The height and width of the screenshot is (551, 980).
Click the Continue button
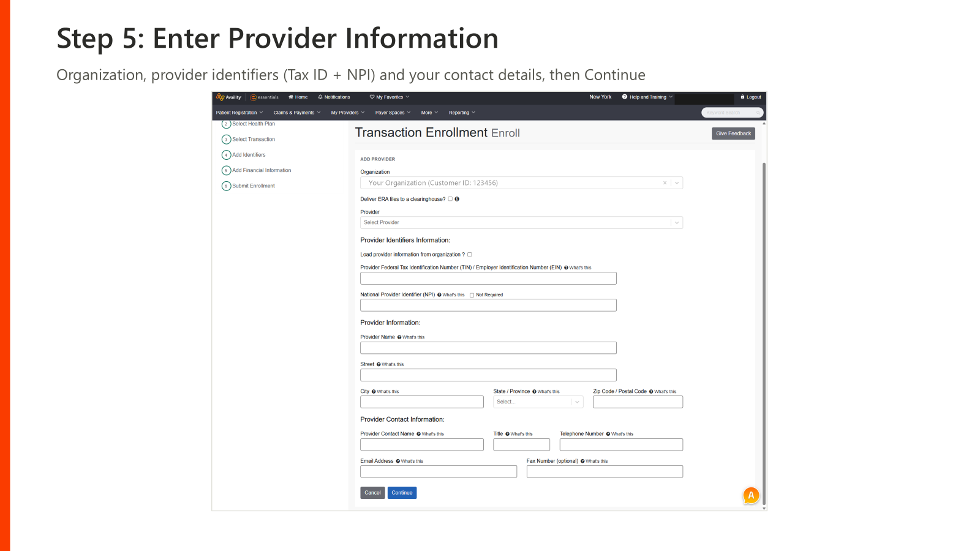click(402, 493)
